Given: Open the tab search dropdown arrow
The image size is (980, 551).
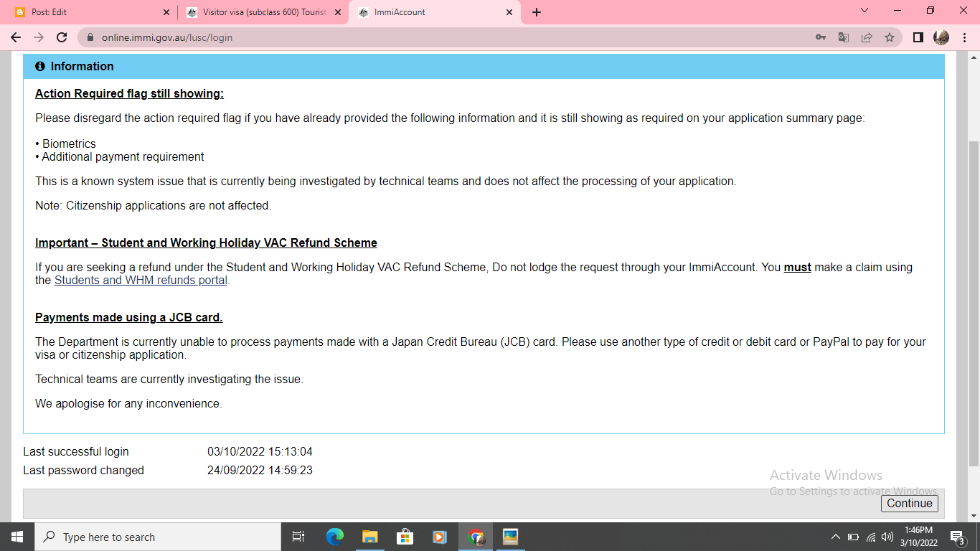Looking at the screenshot, I should [864, 11].
